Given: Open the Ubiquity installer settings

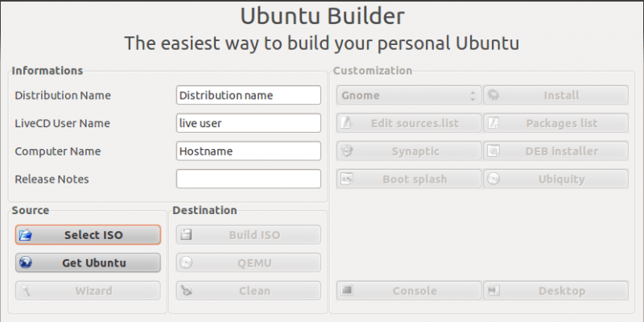Looking at the screenshot, I should coord(555,179).
